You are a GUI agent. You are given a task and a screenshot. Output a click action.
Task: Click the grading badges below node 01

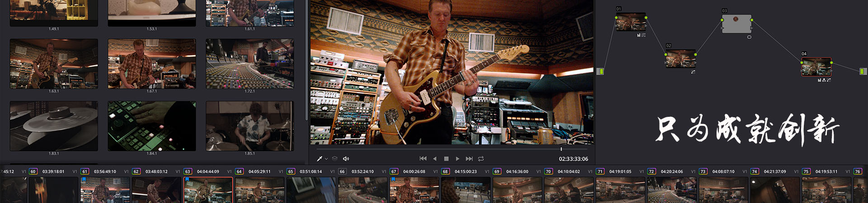[x=641, y=35]
